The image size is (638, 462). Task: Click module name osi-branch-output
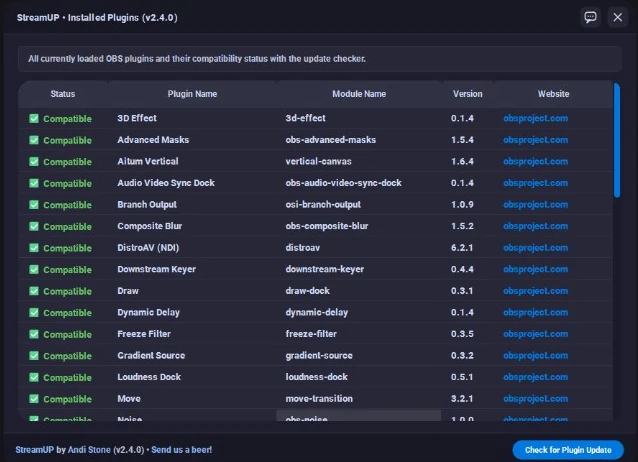point(323,205)
